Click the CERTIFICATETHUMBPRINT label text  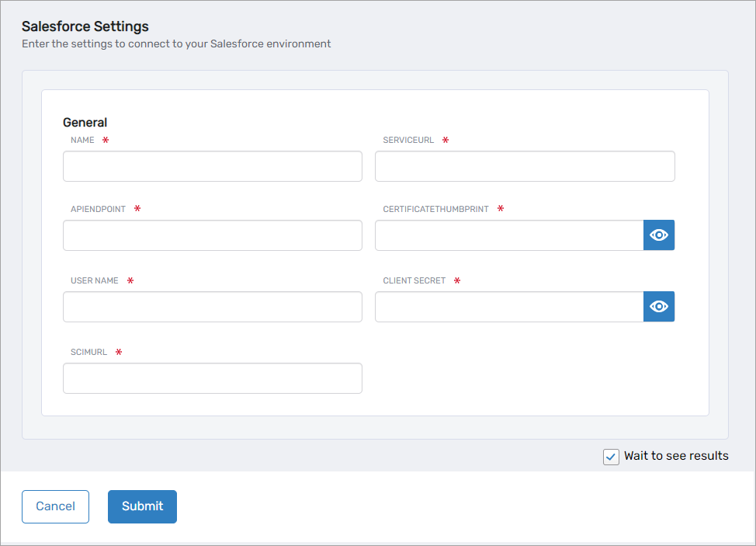pos(435,210)
